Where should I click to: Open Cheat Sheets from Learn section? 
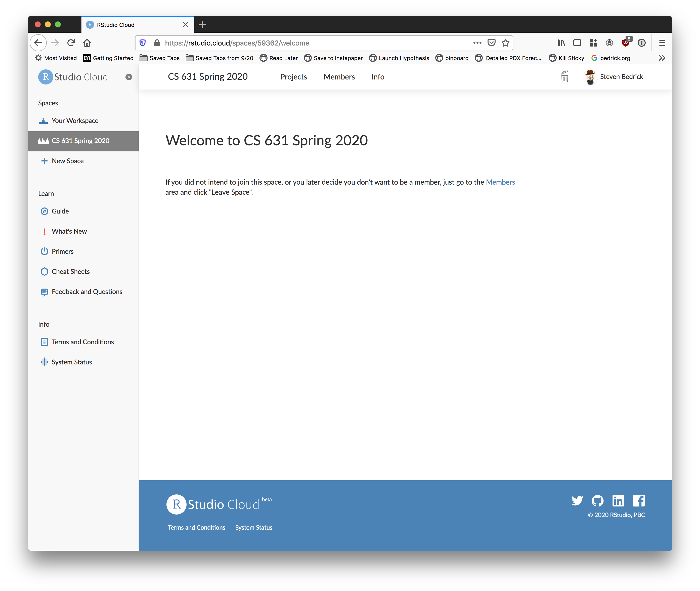click(70, 271)
